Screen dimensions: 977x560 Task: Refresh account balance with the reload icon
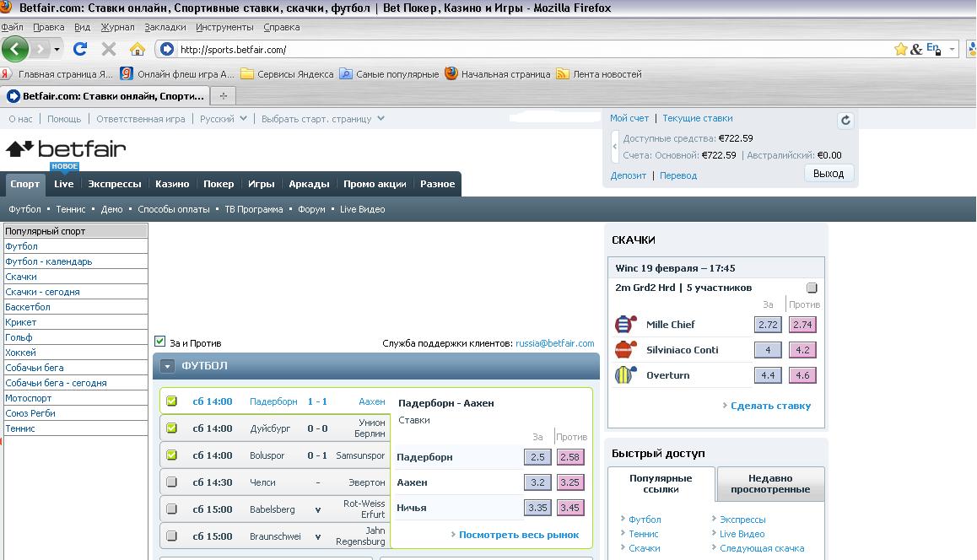click(x=845, y=121)
